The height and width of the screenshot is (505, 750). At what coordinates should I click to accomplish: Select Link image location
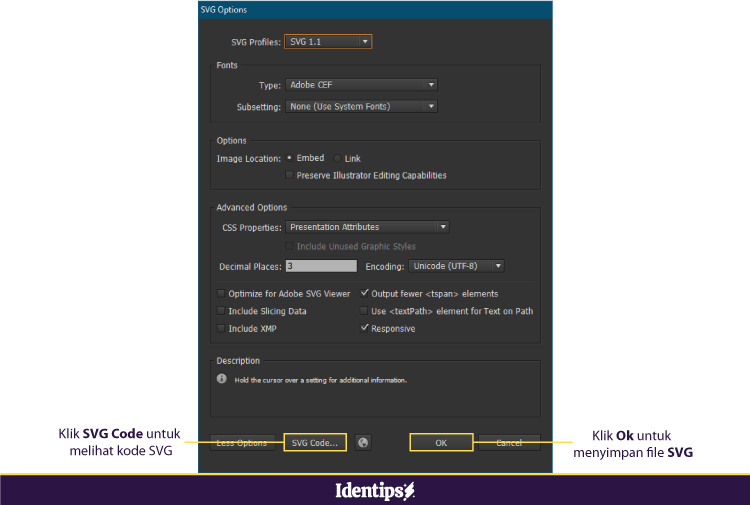point(337,159)
